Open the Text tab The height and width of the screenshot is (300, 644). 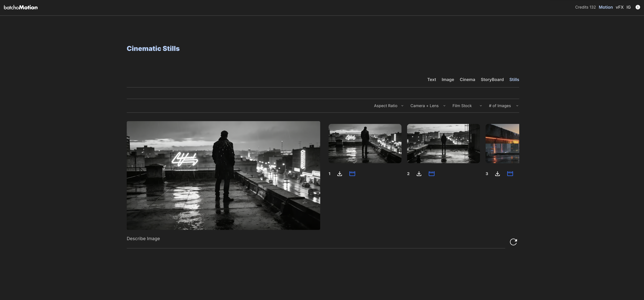pos(431,79)
